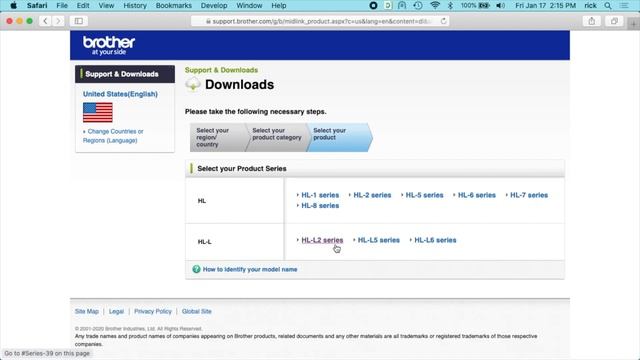Go to Select your product category step
This screenshot has height=360, width=640.
277,137
